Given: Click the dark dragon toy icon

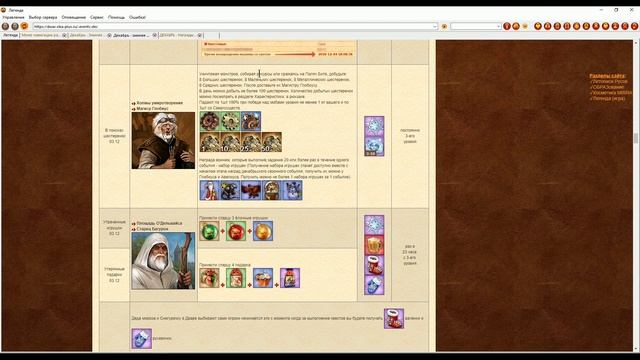Looking at the screenshot, I should [230, 190].
